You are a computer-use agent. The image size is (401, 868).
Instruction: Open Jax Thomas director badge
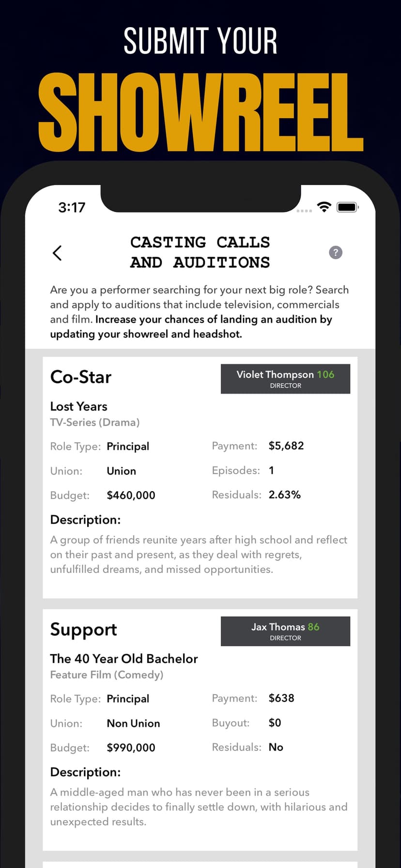(x=285, y=631)
